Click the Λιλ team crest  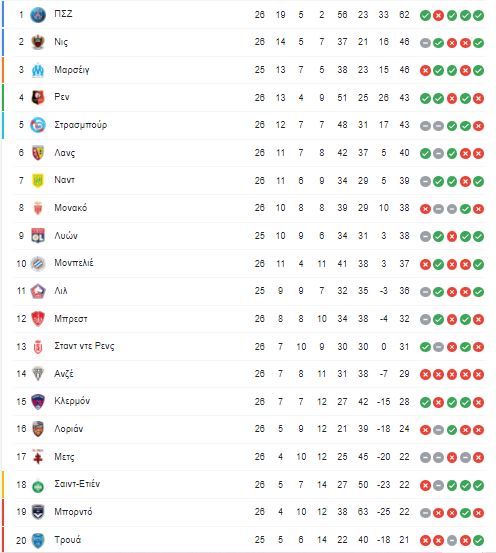coord(38,291)
